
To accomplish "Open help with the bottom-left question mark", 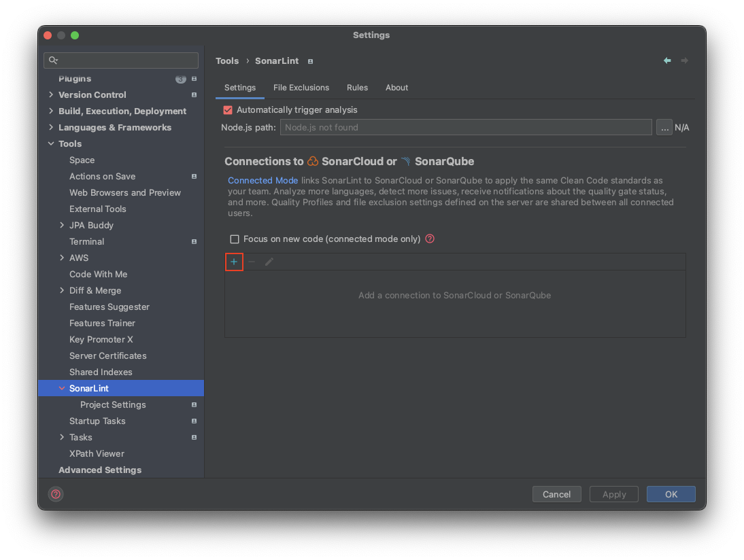I will (x=56, y=494).
